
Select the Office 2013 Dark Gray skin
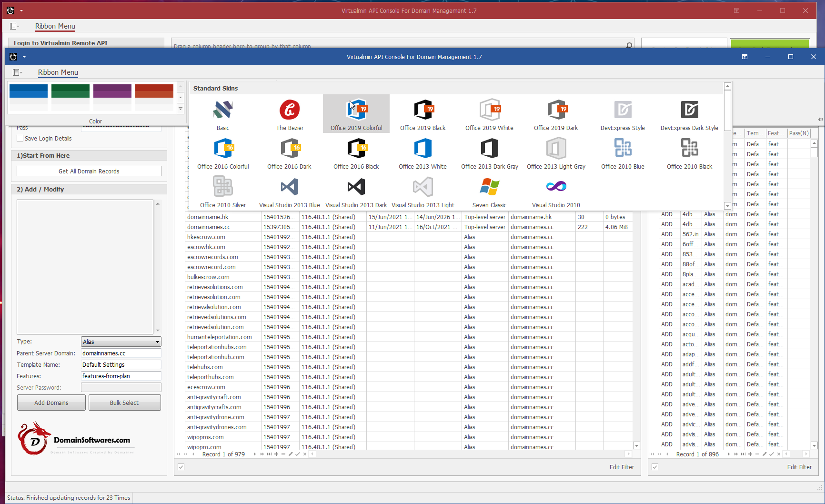point(490,152)
